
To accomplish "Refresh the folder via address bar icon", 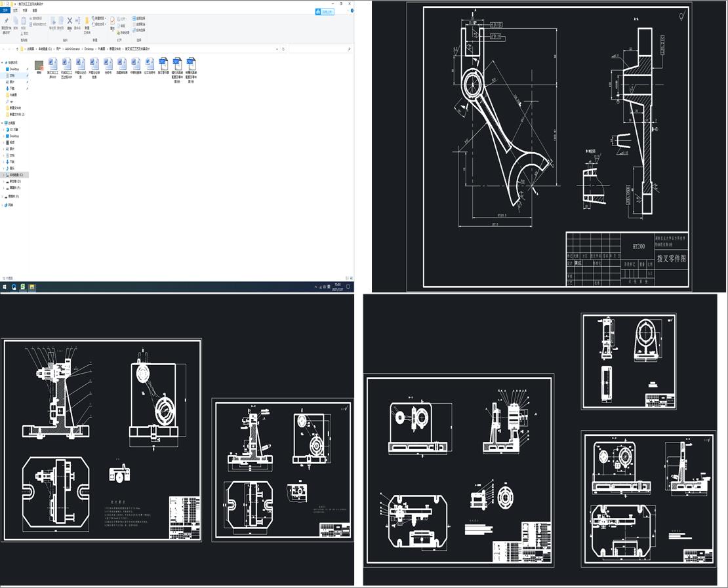I will tap(283, 49).
